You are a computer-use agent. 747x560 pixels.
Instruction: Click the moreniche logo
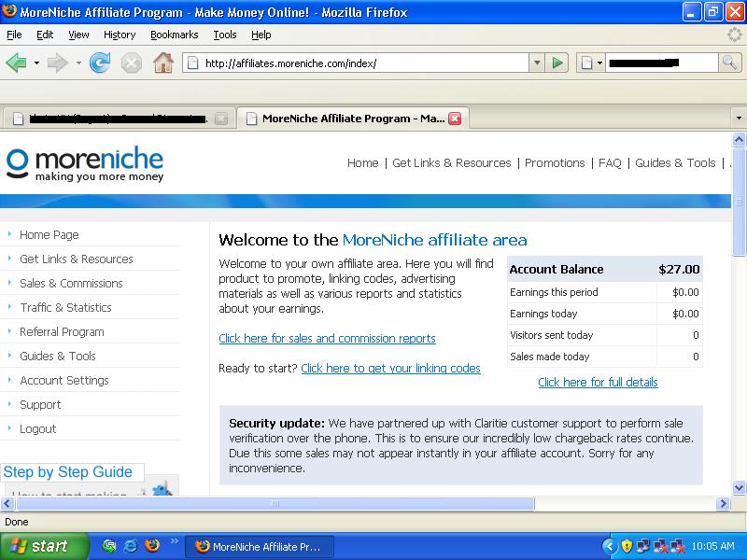point(85,163)
